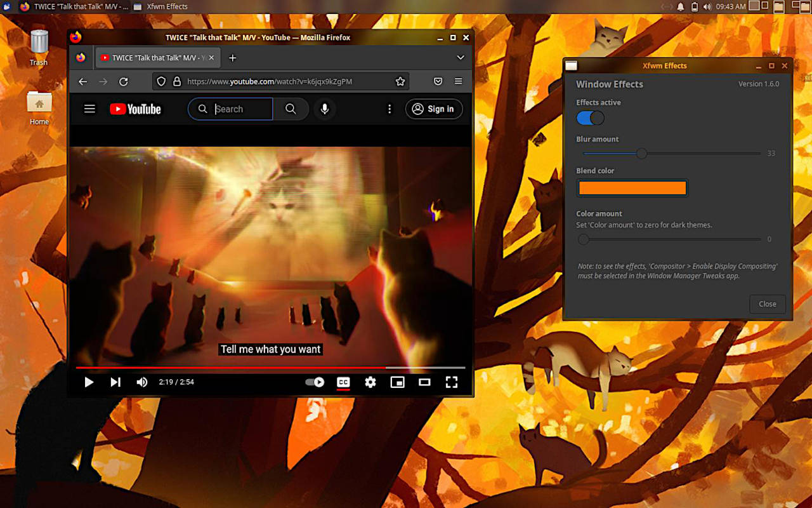Select the TWICE "Talk that Talk" browser tab
The width and height of the screenshot is (812, 508).
click(157, 58)
